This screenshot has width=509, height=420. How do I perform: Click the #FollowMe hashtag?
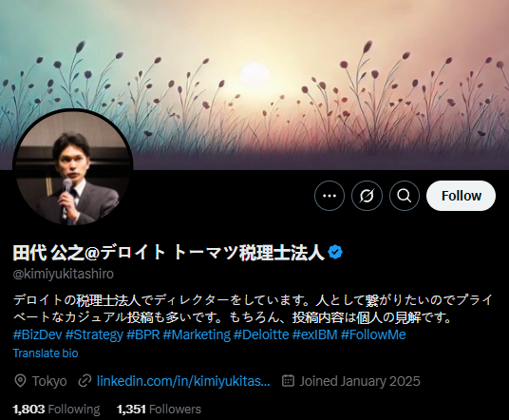coord(373,334)
